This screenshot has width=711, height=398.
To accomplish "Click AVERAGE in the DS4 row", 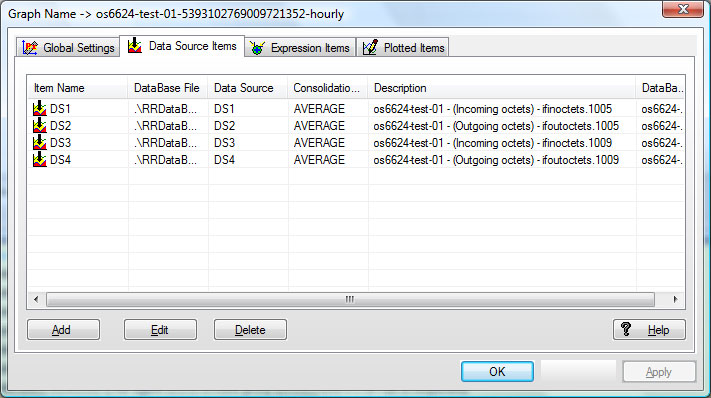I will click(x=319, y=160).
